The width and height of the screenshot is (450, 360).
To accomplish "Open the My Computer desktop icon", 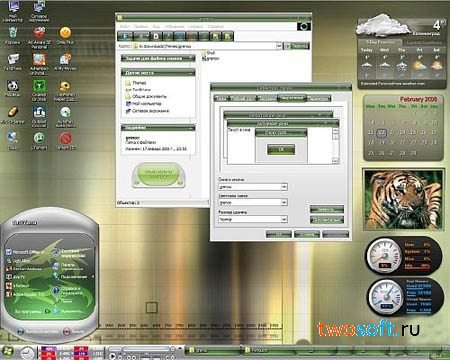I will (13, 10).
